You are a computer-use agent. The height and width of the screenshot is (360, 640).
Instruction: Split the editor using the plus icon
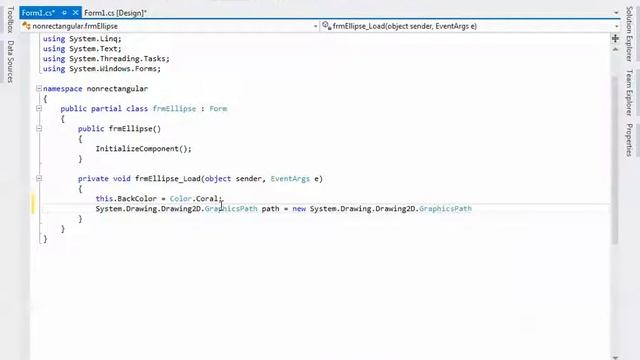[x=615, y=39]
